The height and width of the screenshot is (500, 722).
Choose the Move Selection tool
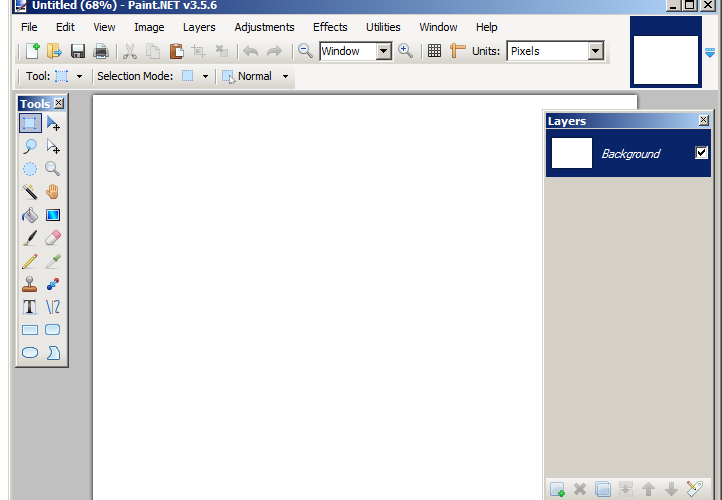point(53,146)
